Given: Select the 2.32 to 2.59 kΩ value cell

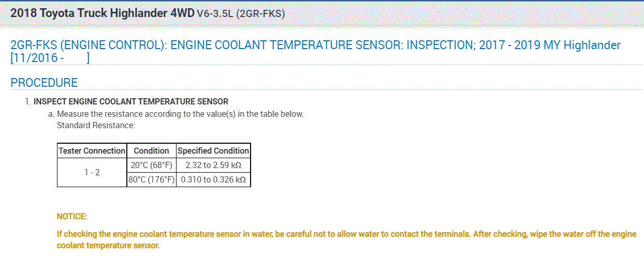Looking at the screenshot, I should (x=213, y=165).
